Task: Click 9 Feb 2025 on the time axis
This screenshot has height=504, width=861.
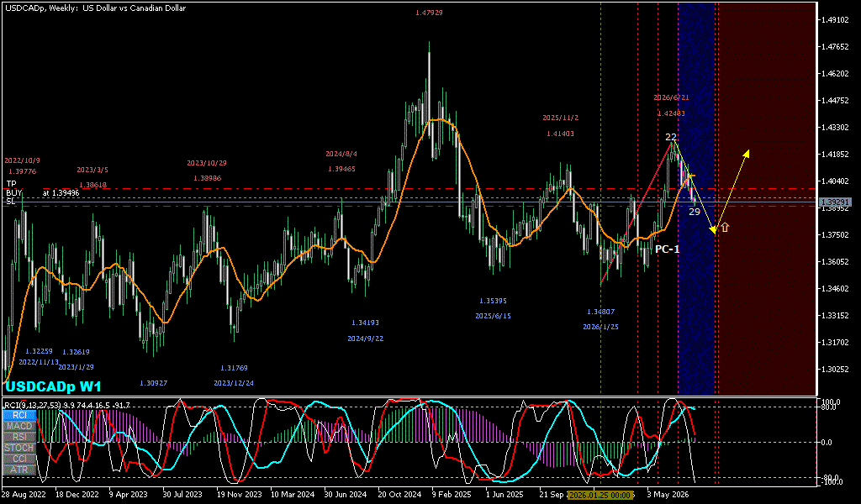Action: pos(452,495)
